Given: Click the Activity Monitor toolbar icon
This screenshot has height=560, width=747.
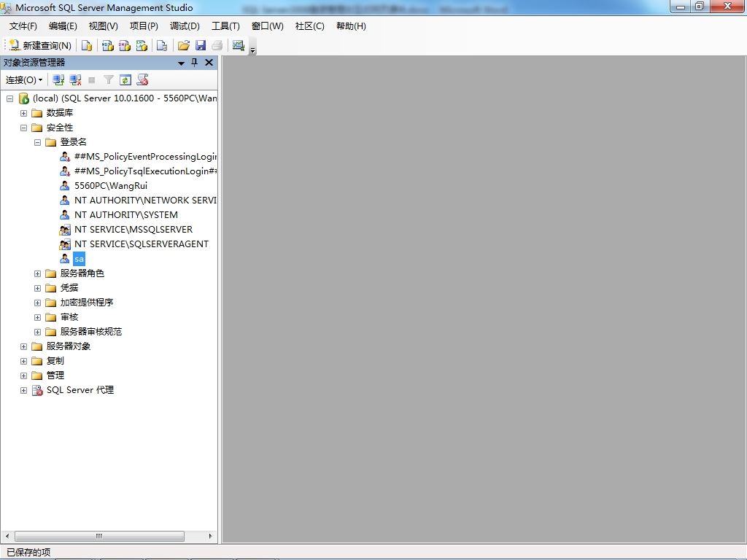Looking at the screenshot, I should pyautogui.click(x=239, y=45).
